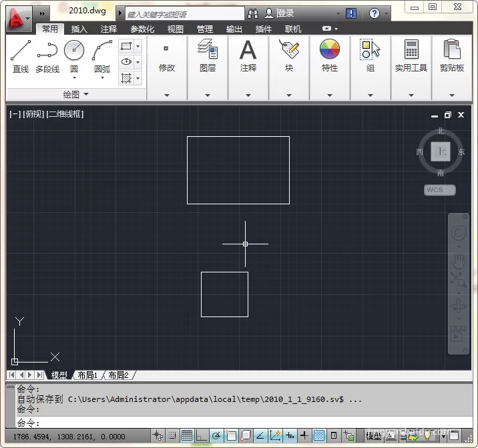The height and width of the screenshot is (448, 478).
Task: Select the Ellipse tool in draw panel
Action: tap(126, 62)
